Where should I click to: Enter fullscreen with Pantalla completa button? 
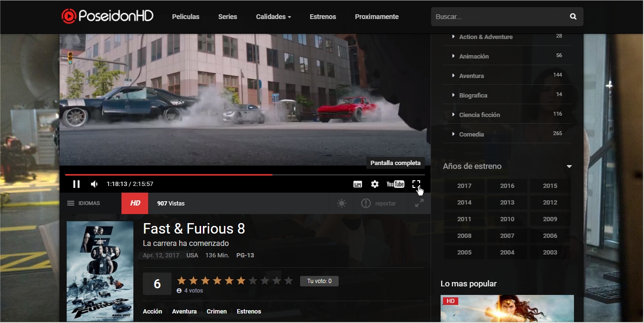[x=416, y=184]
